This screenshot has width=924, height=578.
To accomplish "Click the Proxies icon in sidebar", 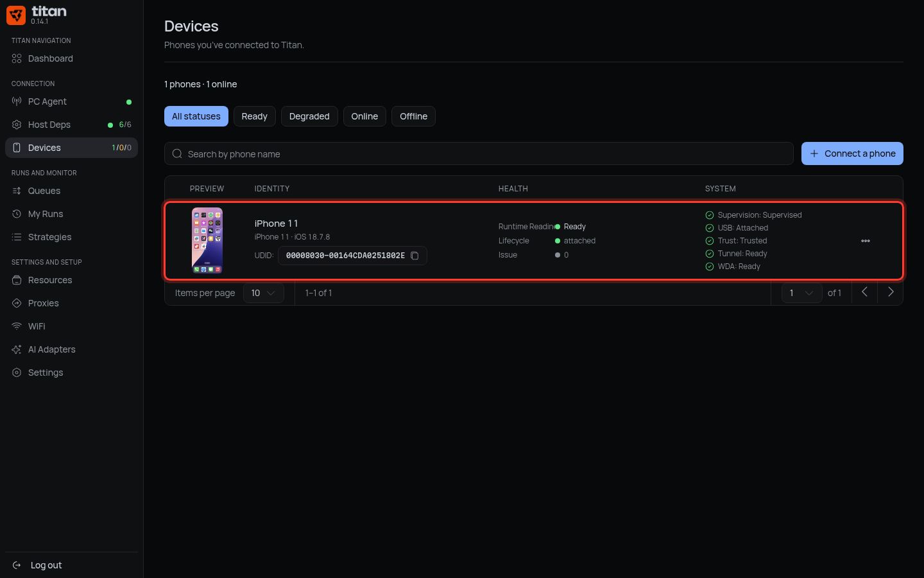I will [17, 303].
